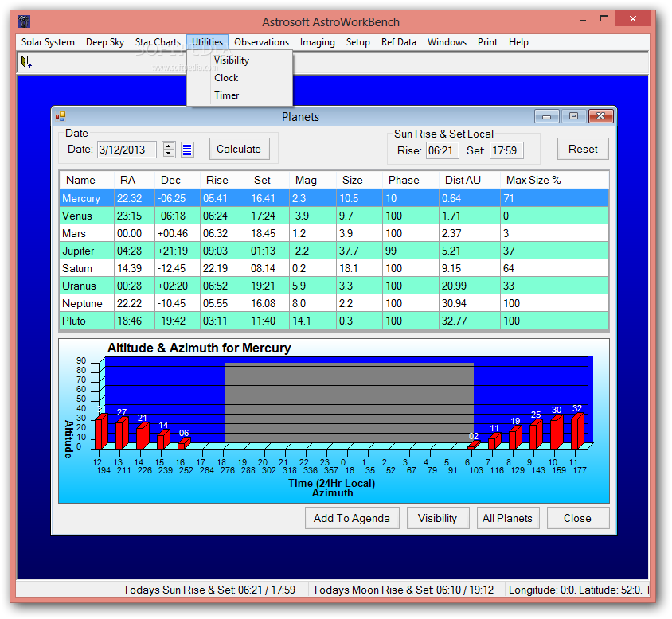Close the Utilities menu

point(208,42)
